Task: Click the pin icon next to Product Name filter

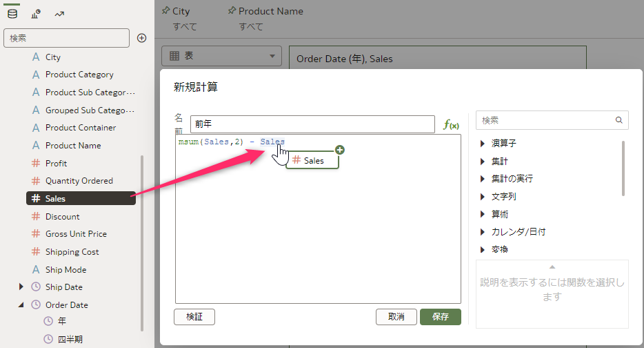Action: (x=232, y=10)
